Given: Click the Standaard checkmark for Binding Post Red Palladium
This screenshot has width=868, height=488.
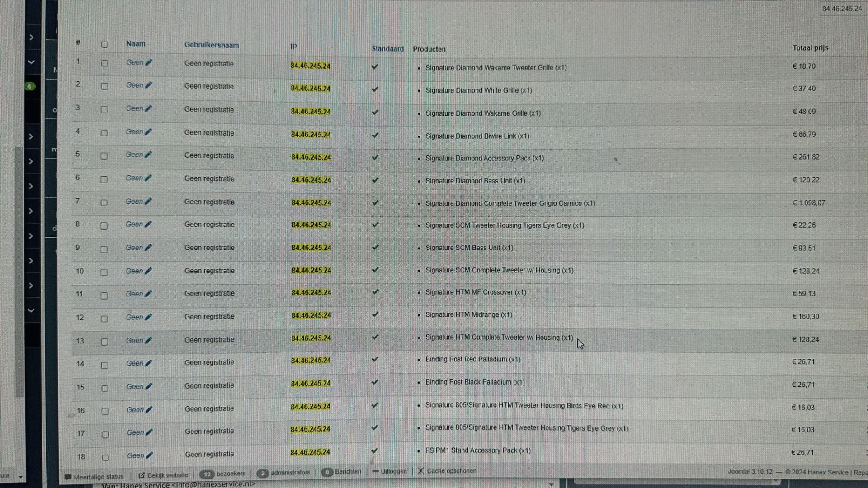Looking at the screenshot, I should click(x=375, y=359).
